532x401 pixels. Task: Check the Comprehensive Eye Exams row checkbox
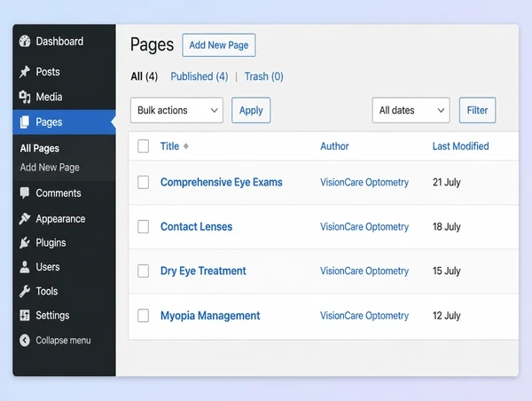(143, 182)
